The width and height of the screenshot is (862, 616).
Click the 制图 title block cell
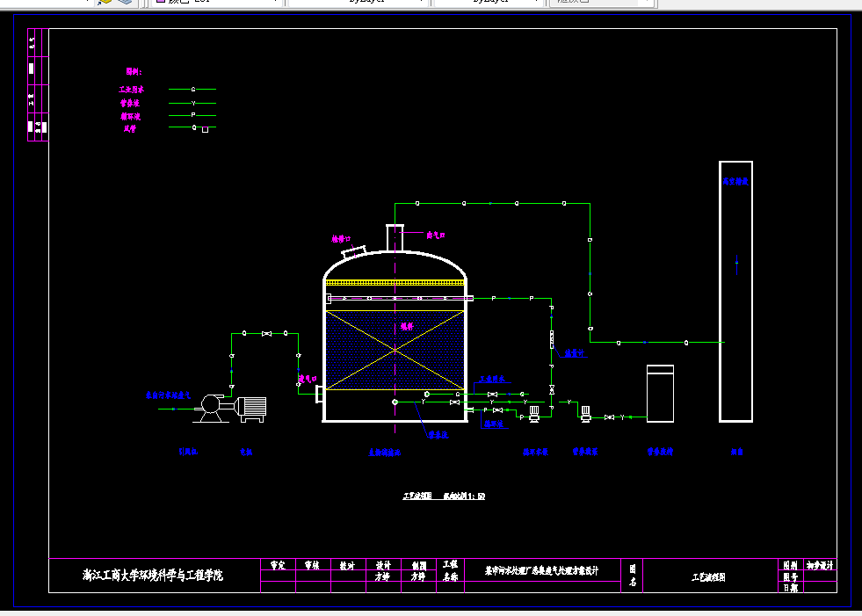tap(418, 565)
